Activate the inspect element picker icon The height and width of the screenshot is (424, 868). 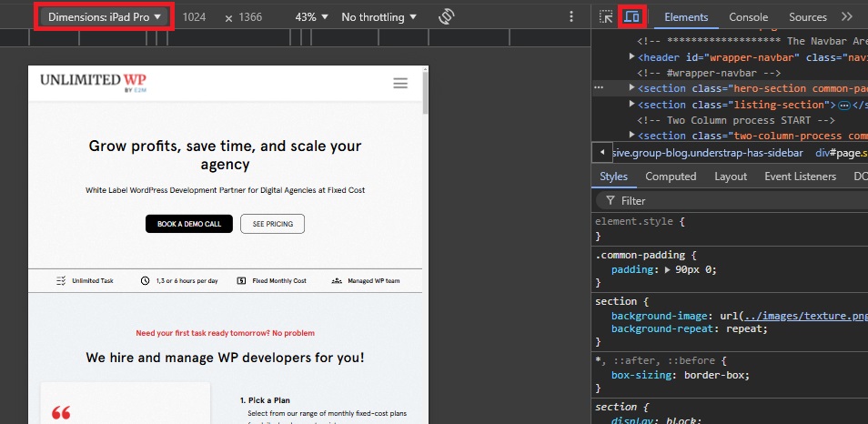click(x=606, y=17)
